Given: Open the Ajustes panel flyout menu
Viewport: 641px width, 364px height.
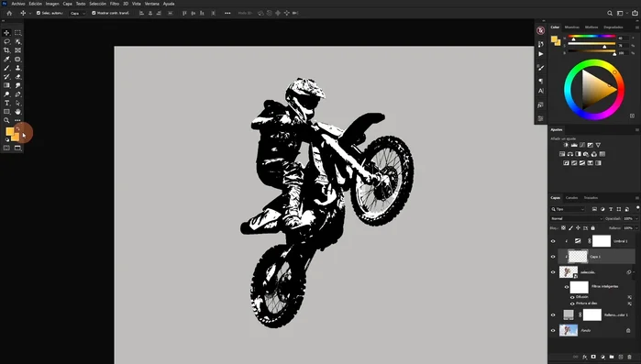Looking at the screenshot, I should [637, 130].
